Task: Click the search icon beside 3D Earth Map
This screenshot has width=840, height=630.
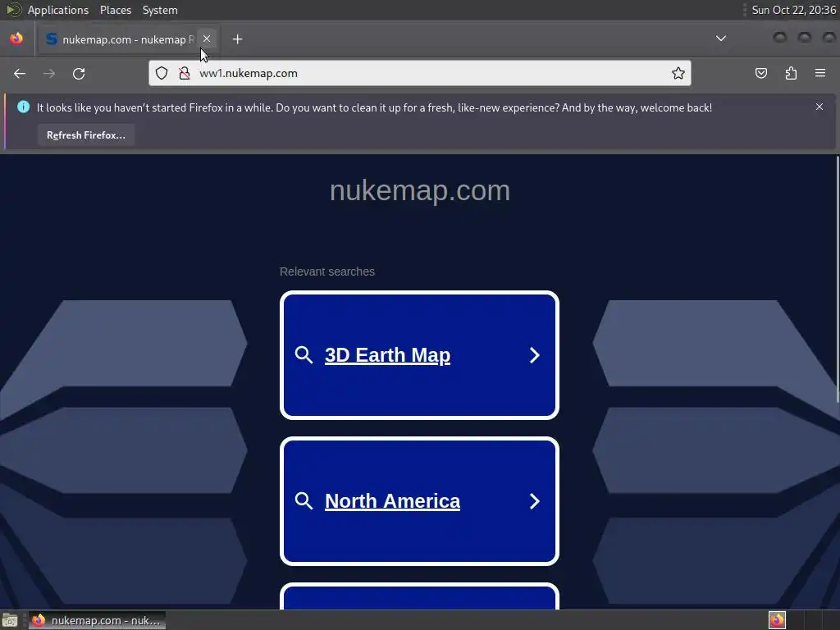Action: tap(304, 355)
